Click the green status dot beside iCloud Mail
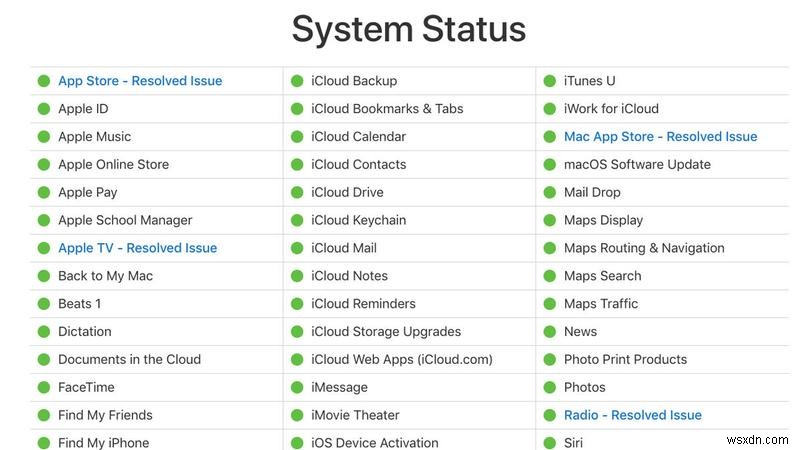The height and width of the screenshot is (450, 800). [297, 248]
